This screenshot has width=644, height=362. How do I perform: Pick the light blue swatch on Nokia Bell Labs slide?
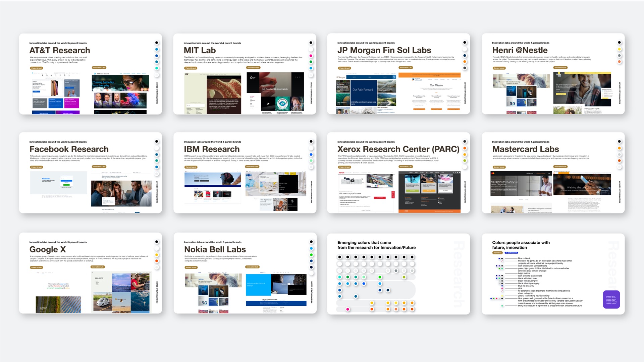(311, 248)
